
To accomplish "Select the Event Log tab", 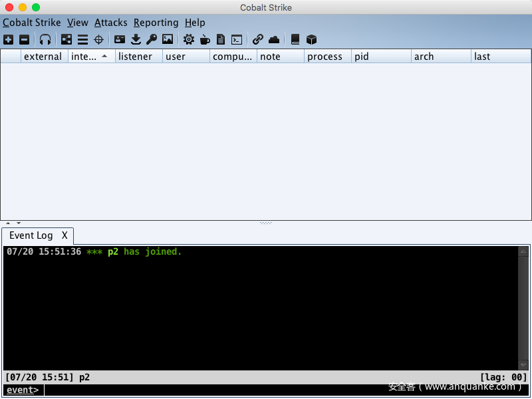I will tap(31, 235).
